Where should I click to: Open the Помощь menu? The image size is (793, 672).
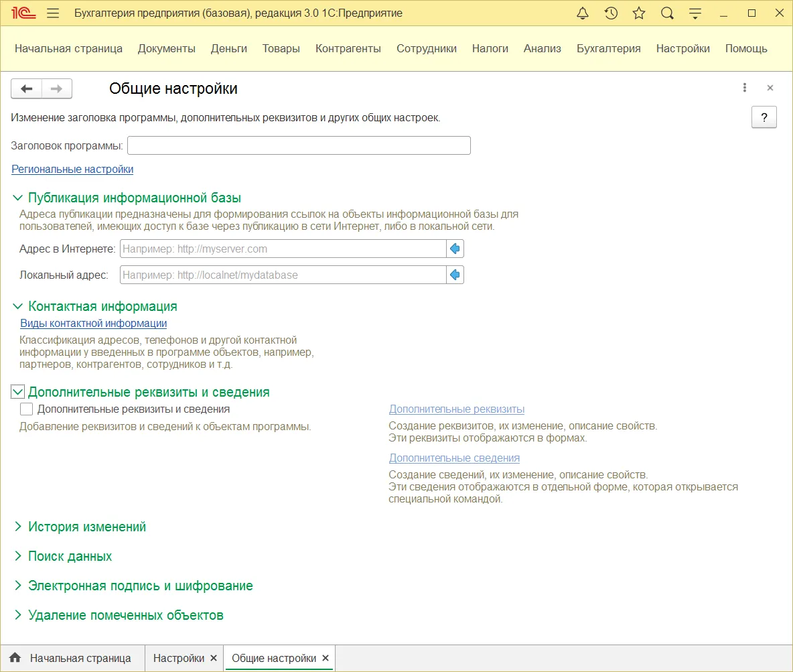click(x=746, y=49)
